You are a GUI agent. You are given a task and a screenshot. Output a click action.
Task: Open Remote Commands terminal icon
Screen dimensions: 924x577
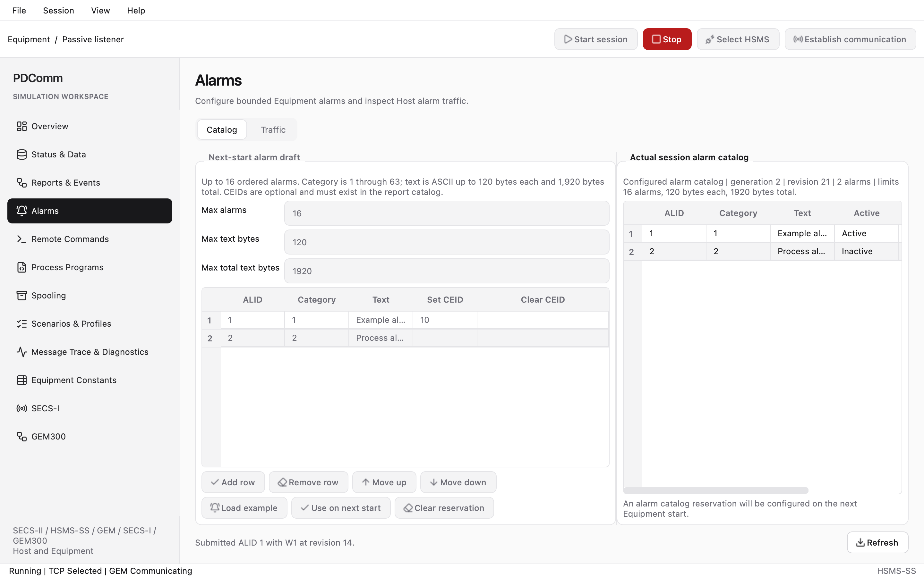(x=22, y=239)
